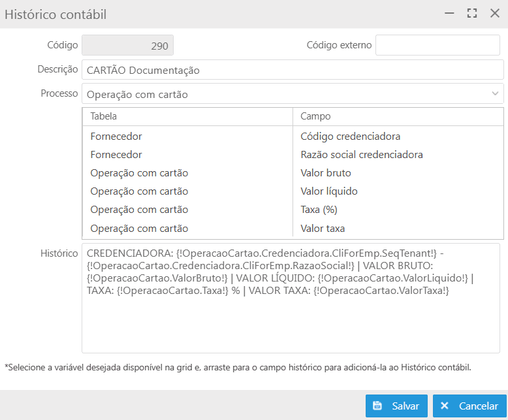
Task: Sort by the Tabela column header
Action: (x=187, y=116)
